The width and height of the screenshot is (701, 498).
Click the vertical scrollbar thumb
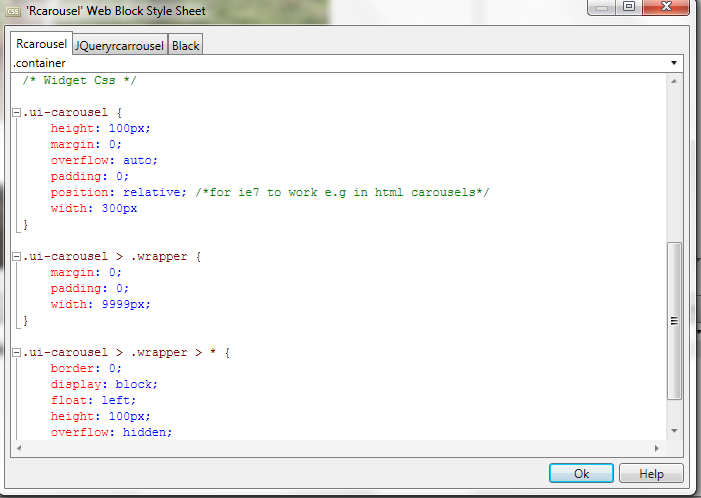675,320
